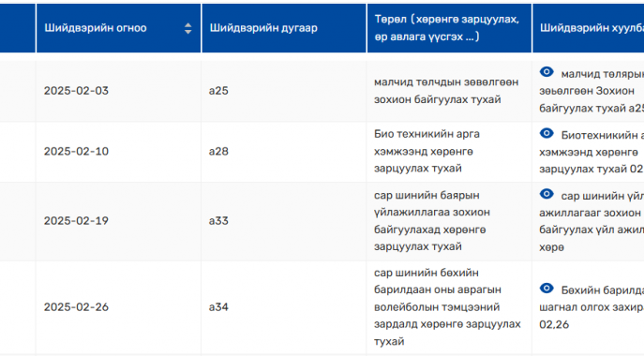The height and width of the screenshot is (356, 644).
Task: Preview Бөхийн барилдаан document via eye icon
Action: (547, 289)
